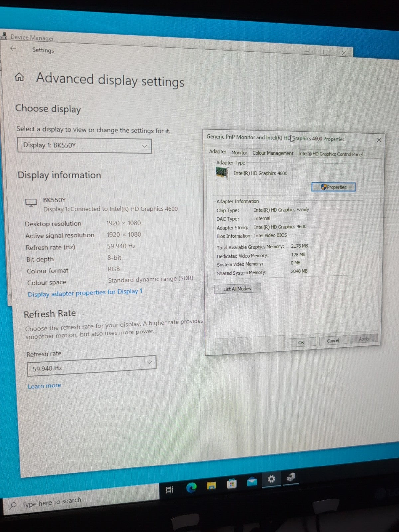Open Microsoft Store from the taskbar
The height and width of the screenshot is (532, 399).
coord(232,484)
